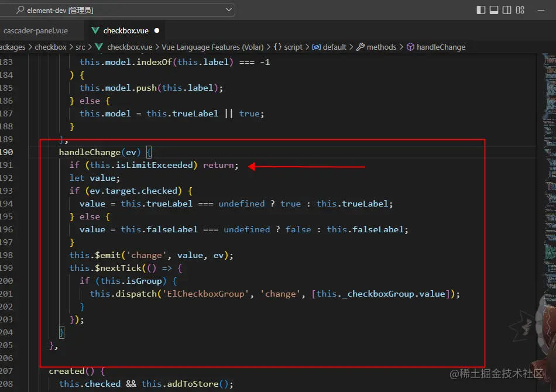
Task: Click line number 190 in gutter
Action: pyautogui.click(x=6, y=152)
